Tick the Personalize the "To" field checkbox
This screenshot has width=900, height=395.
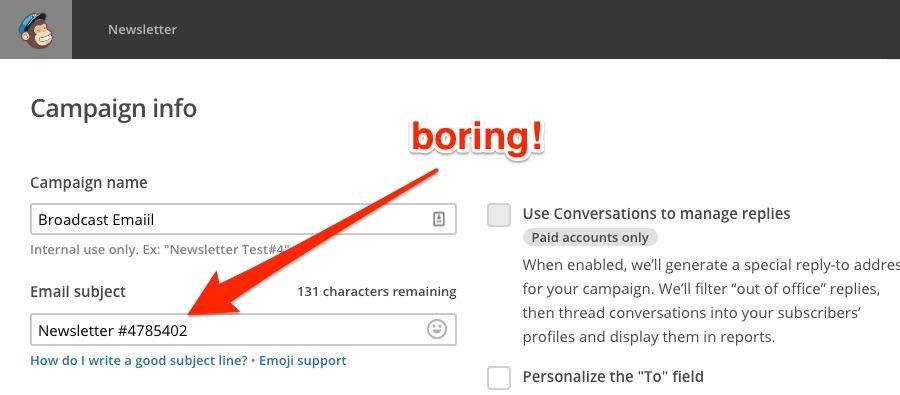pyautogui.click(x=499, y=378)
